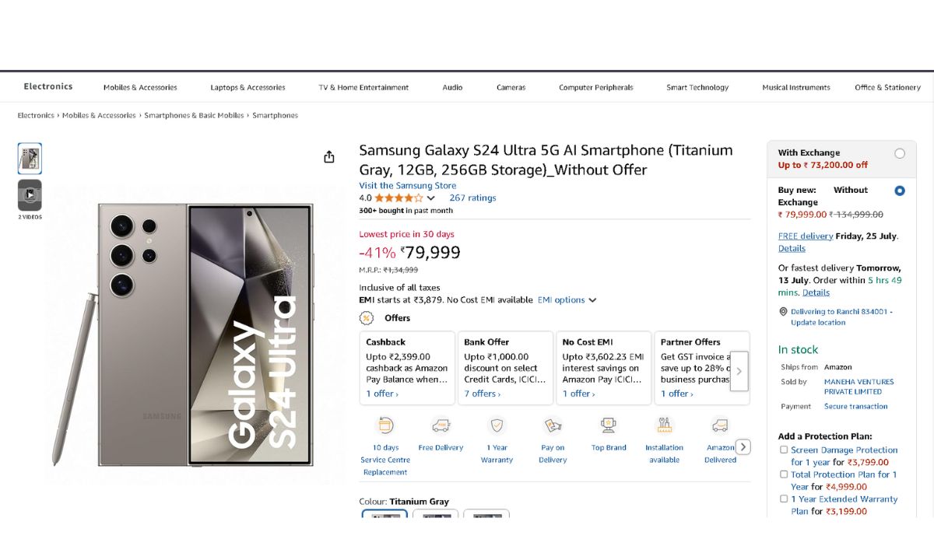Select the With Exchange radio option
This screenshot has height=560, width=934.
(900, 153)
